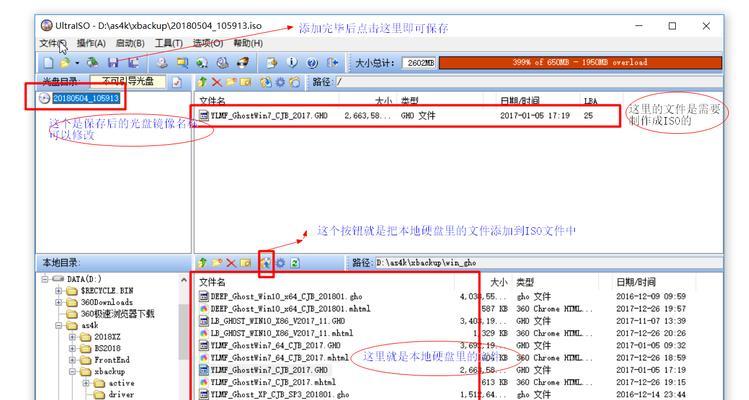
Task: Click the orange 399% of 650MB capacity bar
Action: (x=580, y=63)
